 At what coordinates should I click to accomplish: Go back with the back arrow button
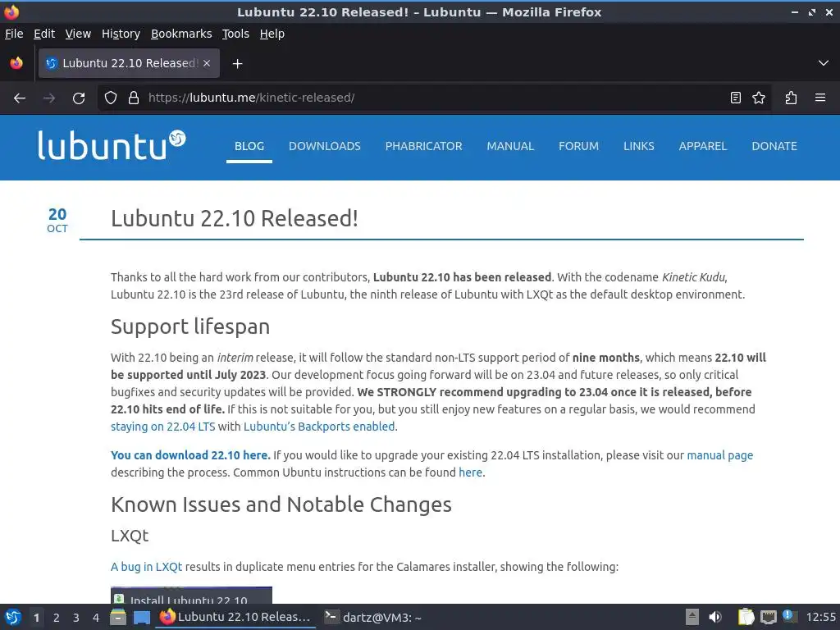(20, 98)
